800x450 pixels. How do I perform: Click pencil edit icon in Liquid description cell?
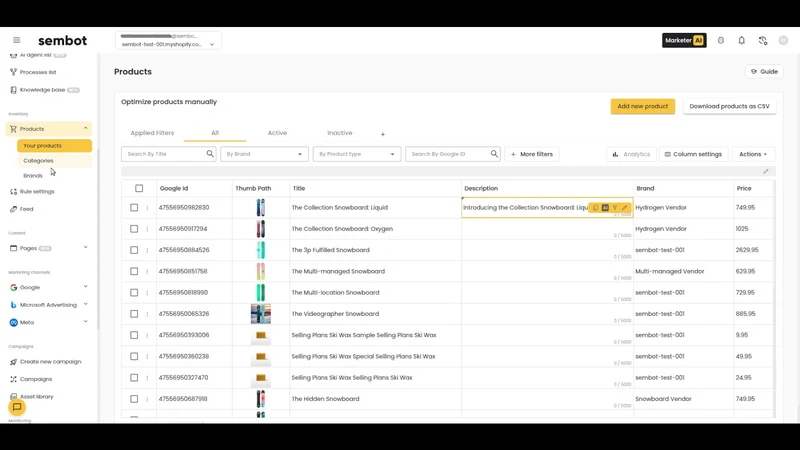(x=624, y=208)
